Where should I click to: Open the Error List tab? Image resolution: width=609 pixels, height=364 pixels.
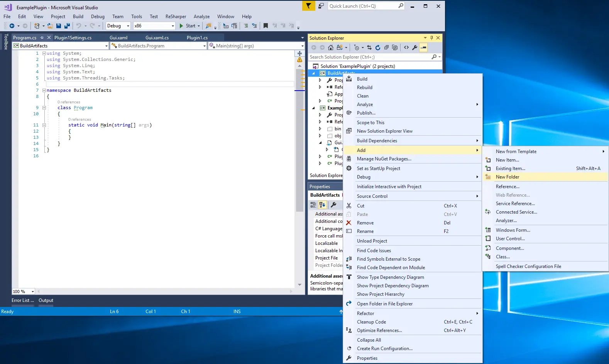[x=23, y=300]
